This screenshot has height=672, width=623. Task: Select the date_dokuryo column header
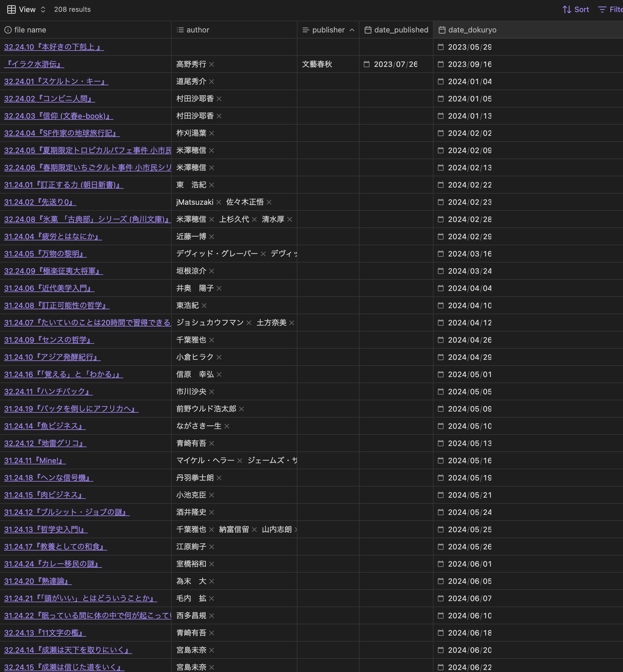pos(472,30)
